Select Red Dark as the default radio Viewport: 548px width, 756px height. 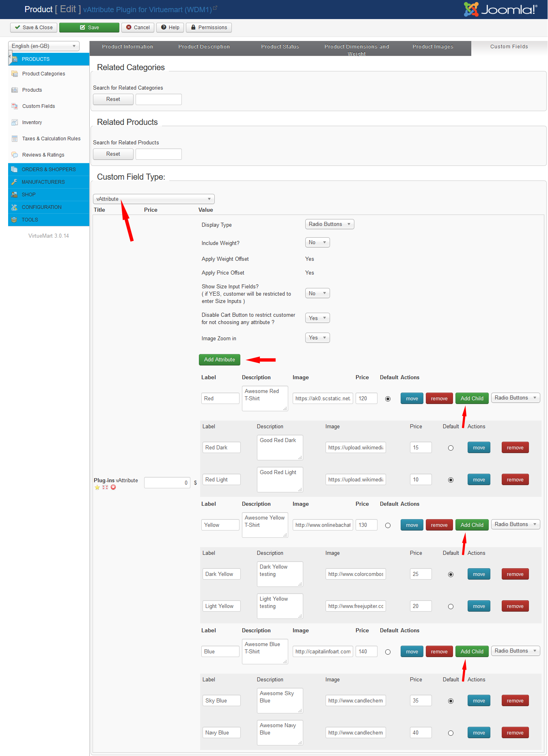(x=451, y=448)
